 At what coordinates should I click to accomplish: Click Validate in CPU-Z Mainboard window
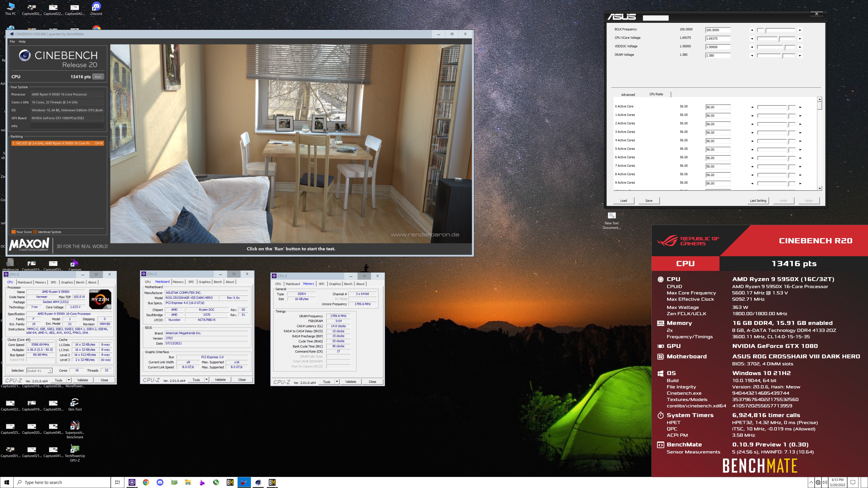tap(220, 380)
